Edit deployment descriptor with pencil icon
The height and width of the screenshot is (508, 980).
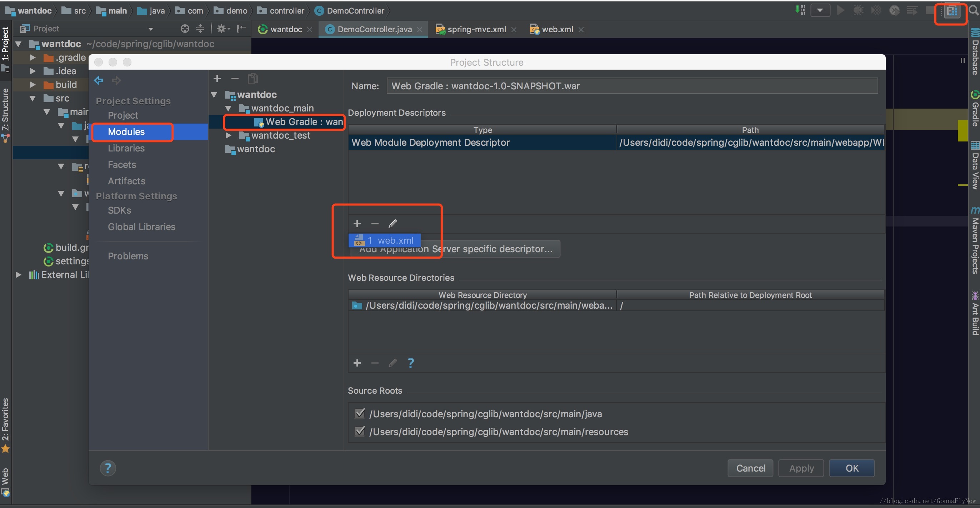[x=392, y=224]
